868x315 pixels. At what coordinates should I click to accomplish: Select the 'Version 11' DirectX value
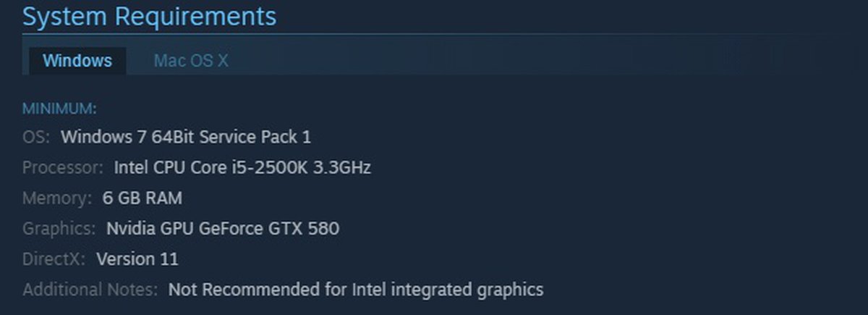[x=137, y=259]
